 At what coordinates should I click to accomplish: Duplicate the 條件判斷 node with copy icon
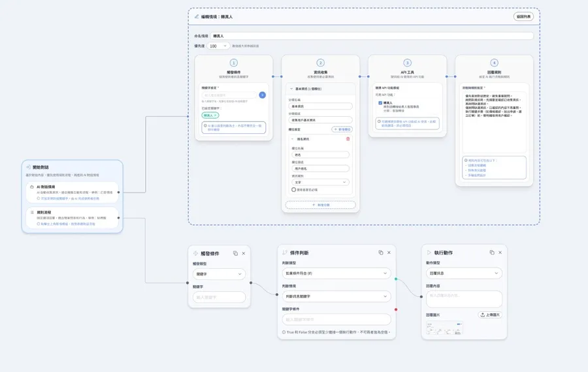click(x=381, y=253)
